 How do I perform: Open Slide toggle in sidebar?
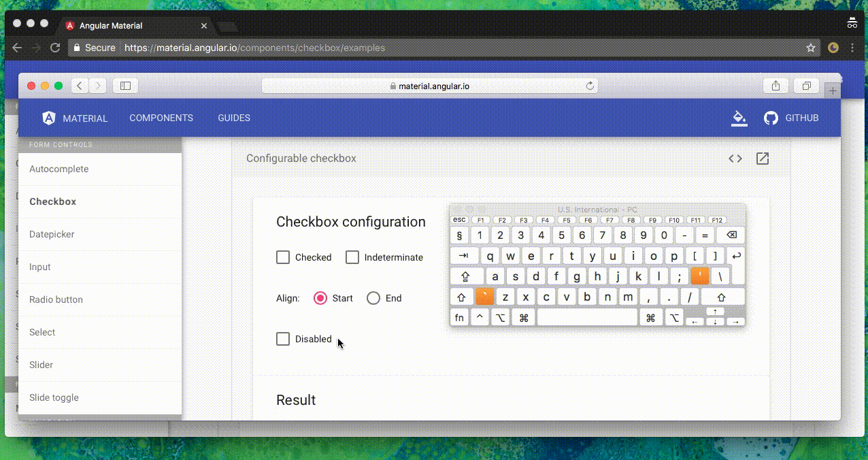click(100, 397)
